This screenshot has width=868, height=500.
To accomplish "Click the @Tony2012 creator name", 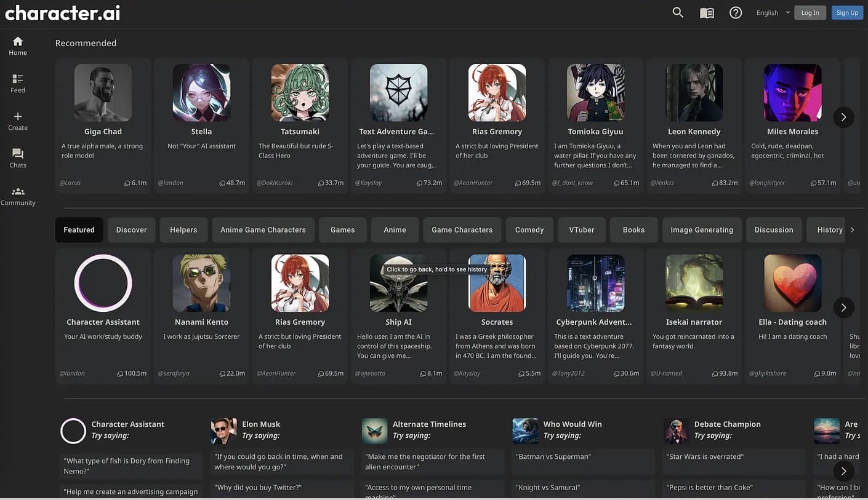I will [x=569, y=373].
